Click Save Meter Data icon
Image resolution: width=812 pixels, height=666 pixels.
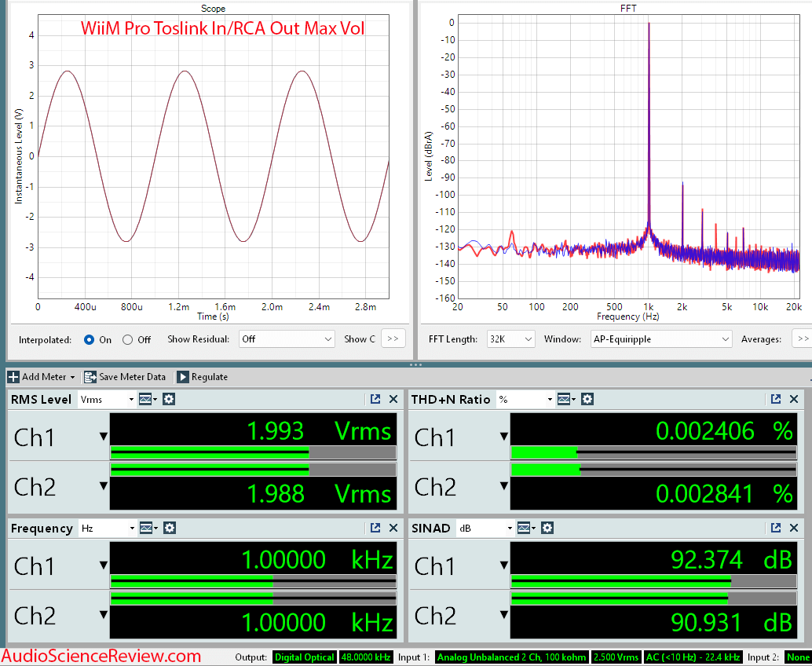90,377
